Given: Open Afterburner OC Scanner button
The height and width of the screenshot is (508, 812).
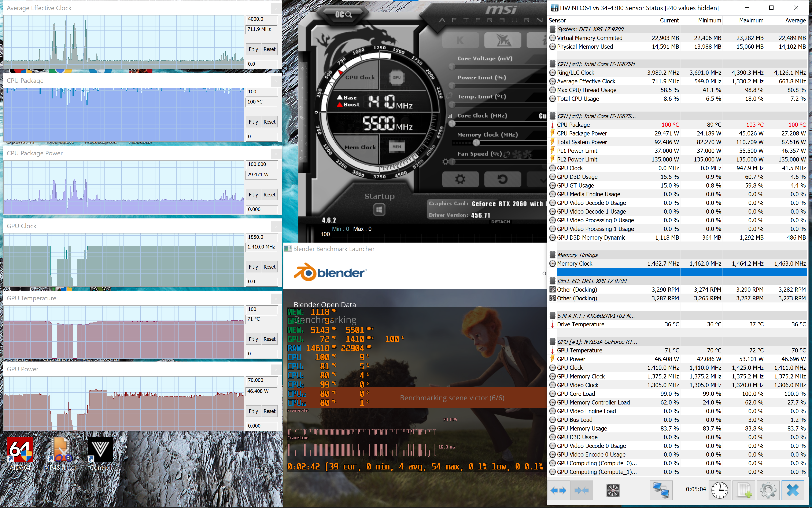Looking at the screenshot, I should (343, 14).
